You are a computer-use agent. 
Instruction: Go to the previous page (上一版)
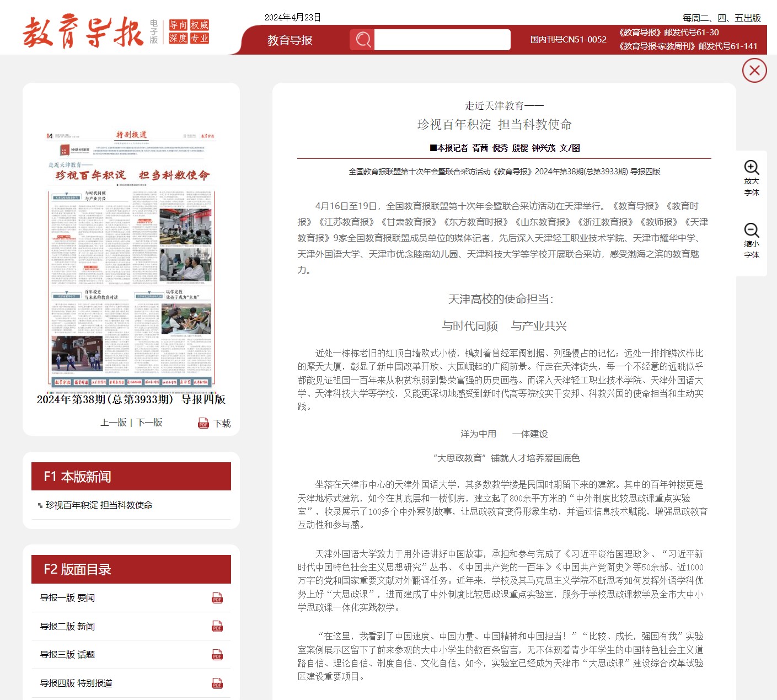(113, 423)
